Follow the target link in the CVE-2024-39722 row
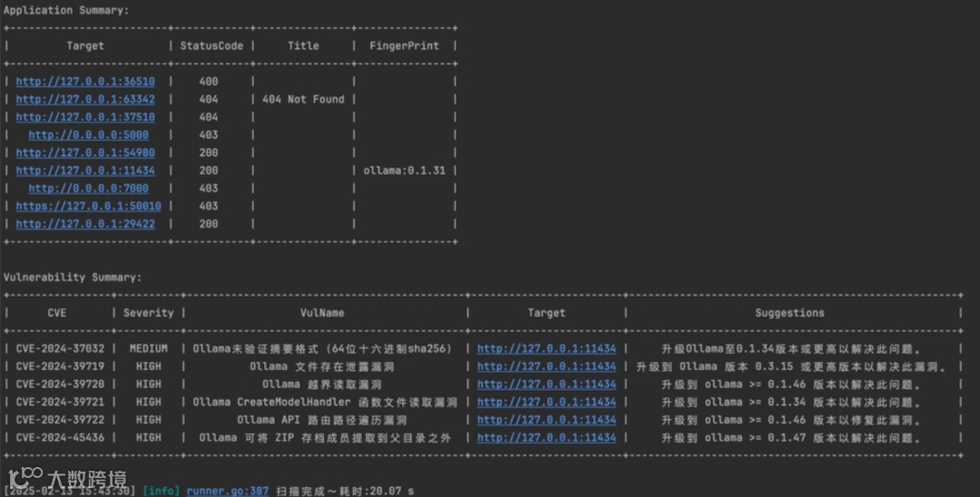 coord(547,420)
